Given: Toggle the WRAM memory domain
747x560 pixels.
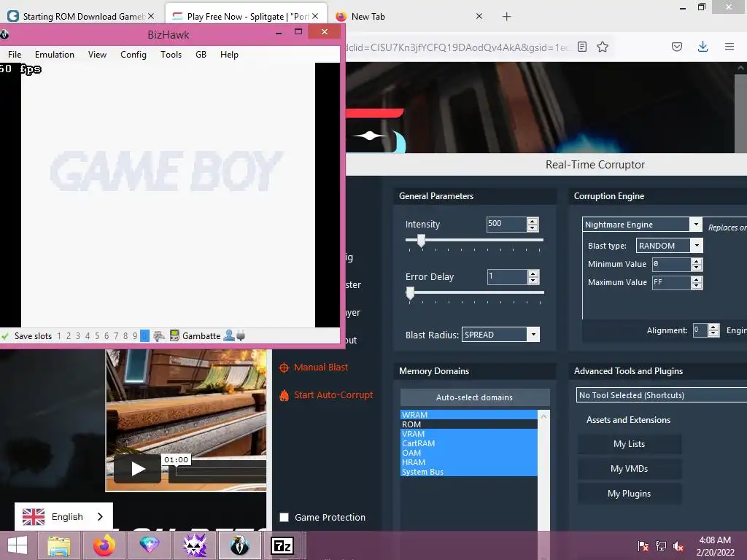Looking at the screenshot, I should [469, 415].
